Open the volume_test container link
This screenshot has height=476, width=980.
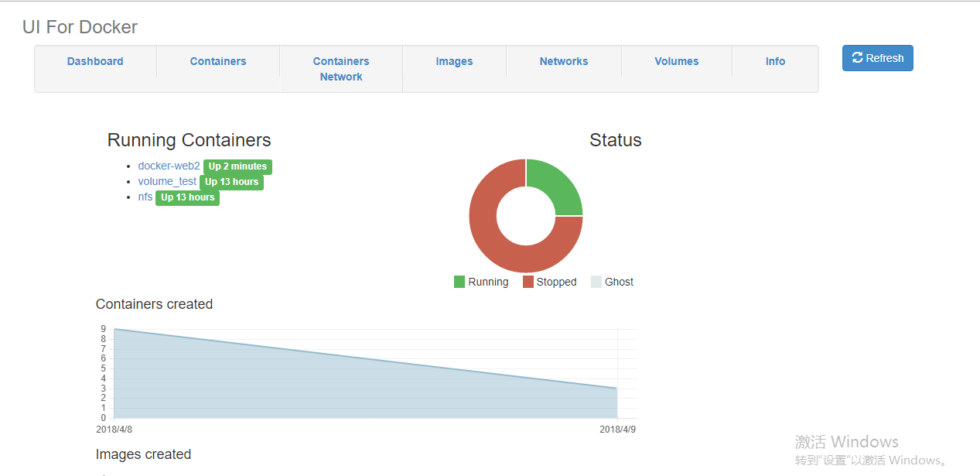tap(167, 181)
